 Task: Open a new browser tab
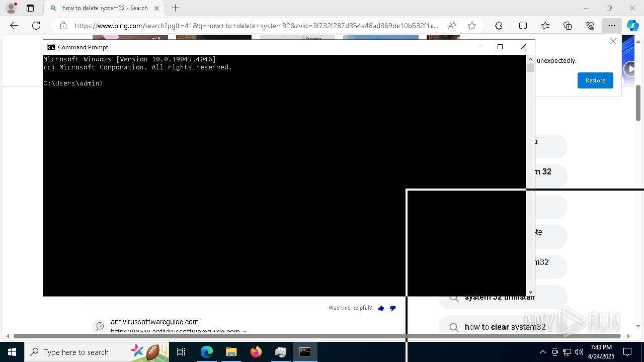[x=175, y=8]
